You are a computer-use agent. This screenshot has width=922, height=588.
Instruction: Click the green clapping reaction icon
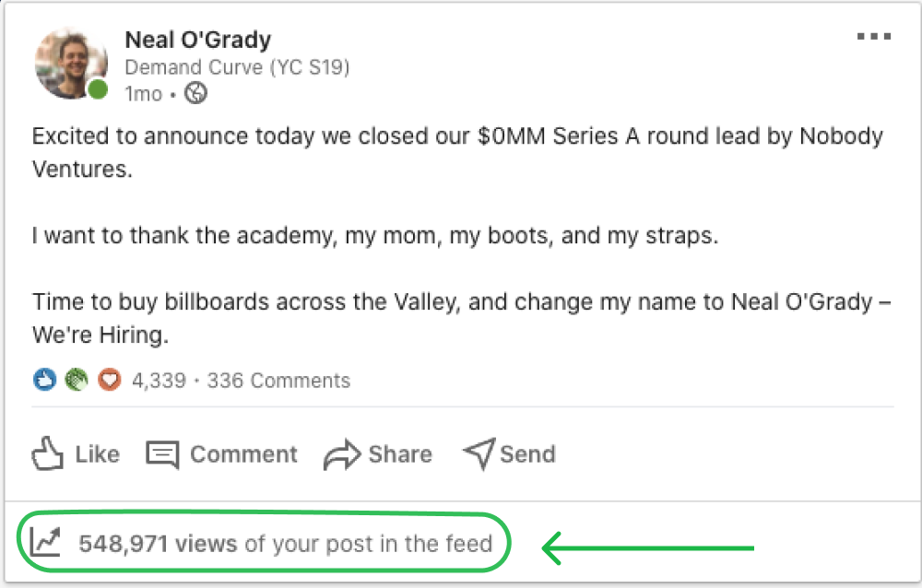tap(77, 380)
